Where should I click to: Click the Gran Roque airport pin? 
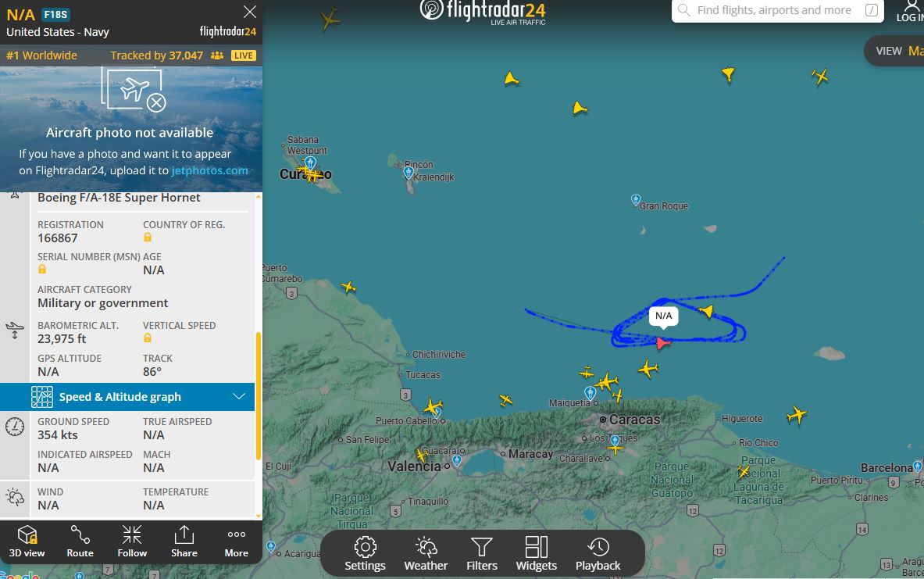(635, 200)
